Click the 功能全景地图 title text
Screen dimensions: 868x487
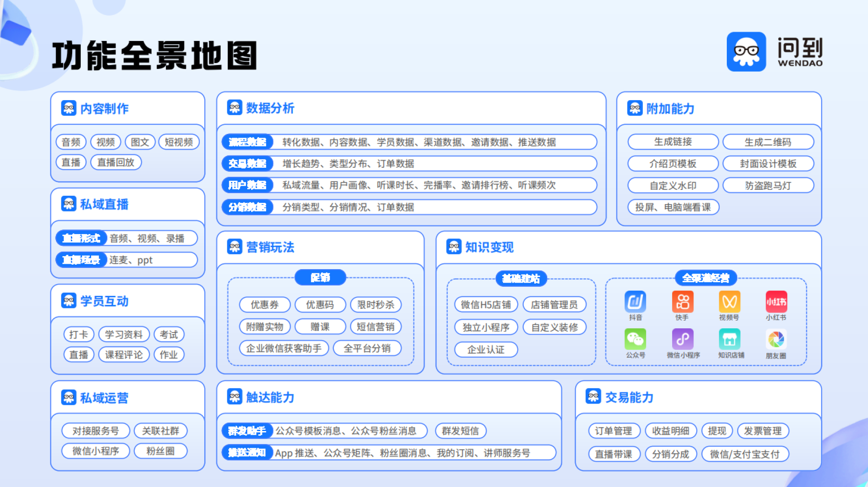tap(155, 55)
